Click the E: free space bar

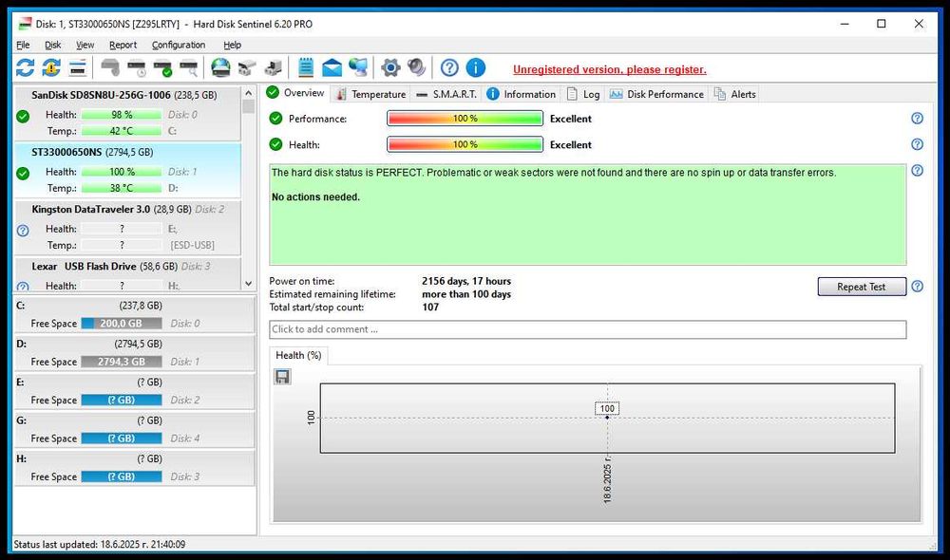(122, 401)
